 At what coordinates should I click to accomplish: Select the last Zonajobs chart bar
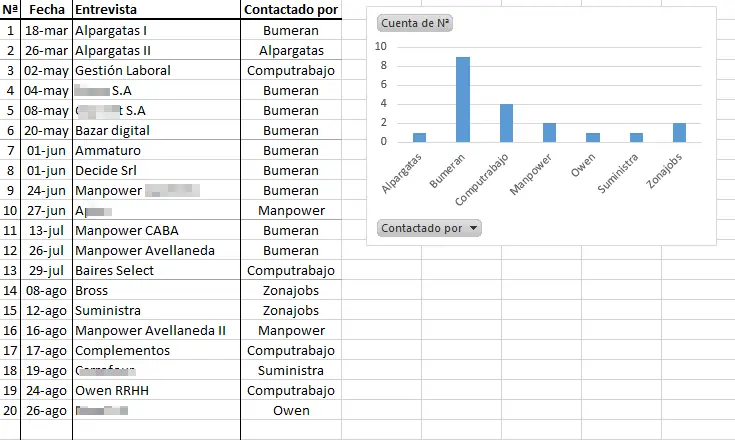point(680,132)
